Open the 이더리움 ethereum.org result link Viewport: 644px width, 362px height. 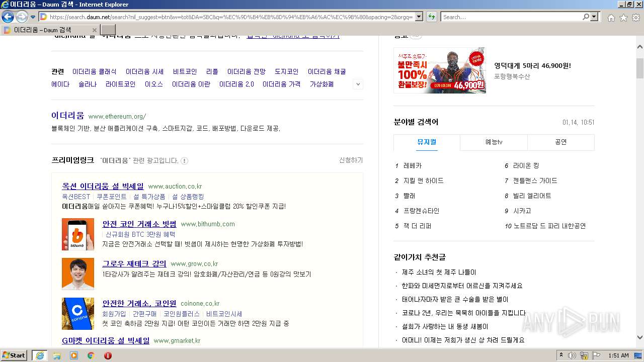coord(67,116)
